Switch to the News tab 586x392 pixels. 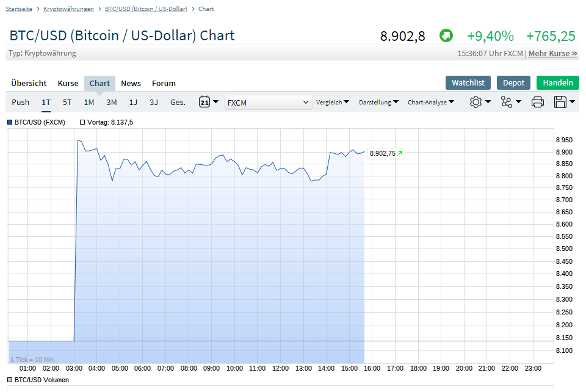(x=131, y=83)
